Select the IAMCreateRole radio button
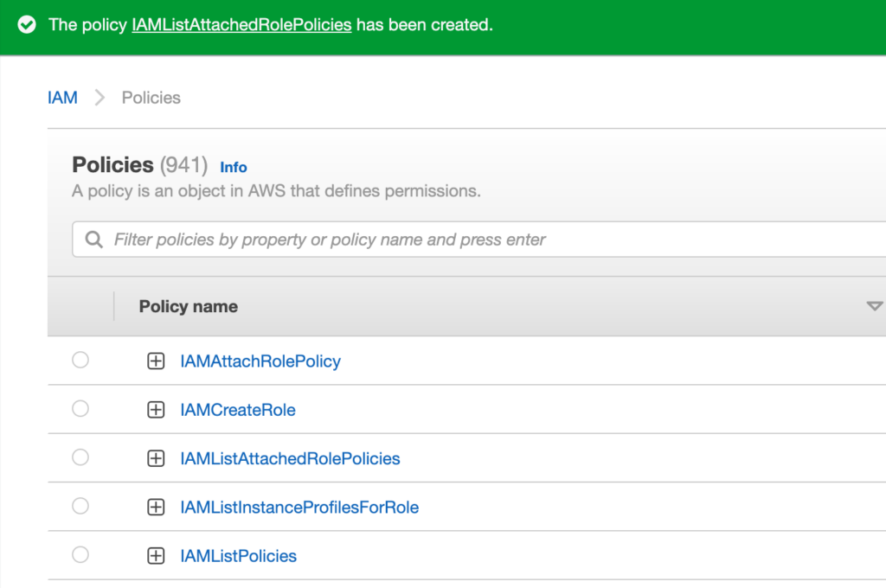 tap(80, 409)
